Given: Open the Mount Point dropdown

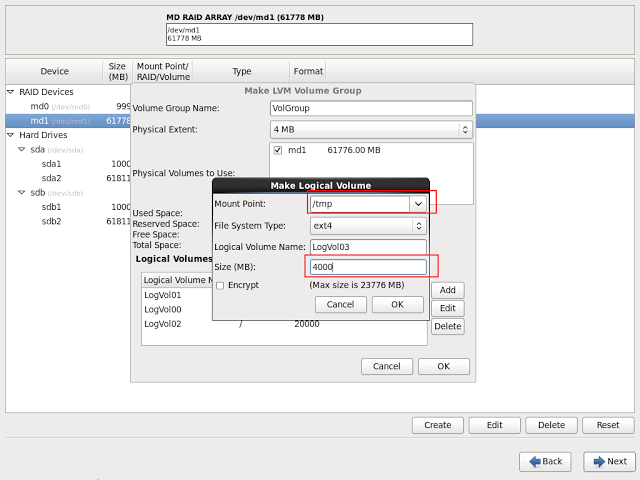Looking at the screenshot, I should click(x=419, y=203).
